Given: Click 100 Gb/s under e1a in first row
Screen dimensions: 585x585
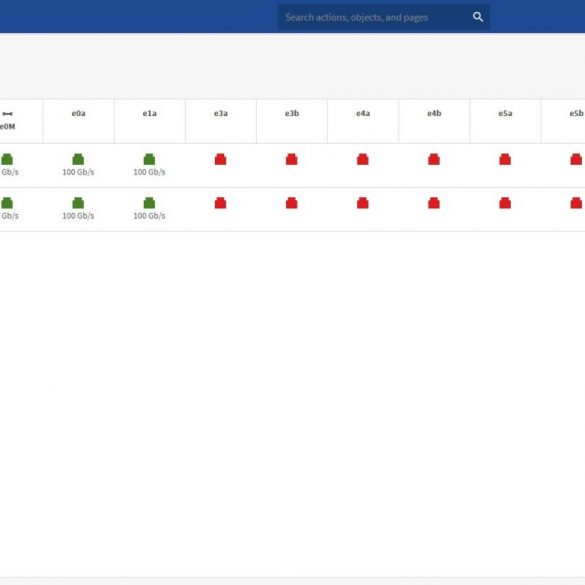Looking at the screenshot, I should coord(150,172).
